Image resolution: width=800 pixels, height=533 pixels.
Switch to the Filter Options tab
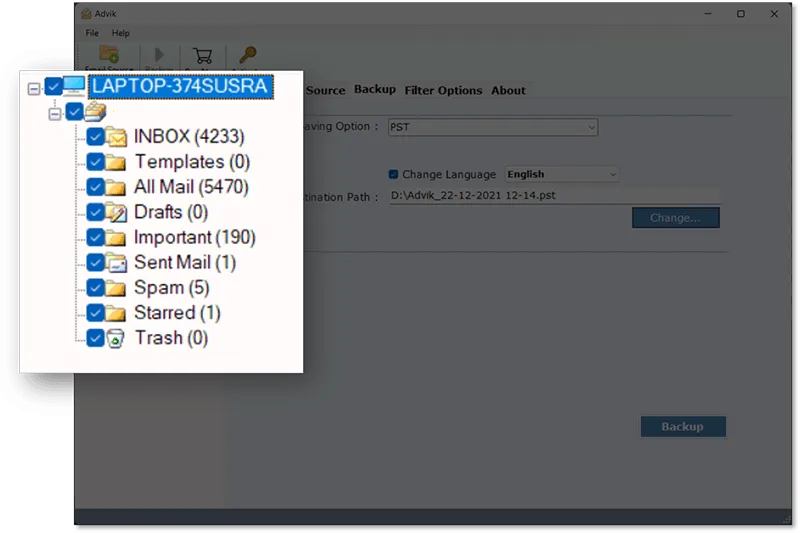[443, 90]
